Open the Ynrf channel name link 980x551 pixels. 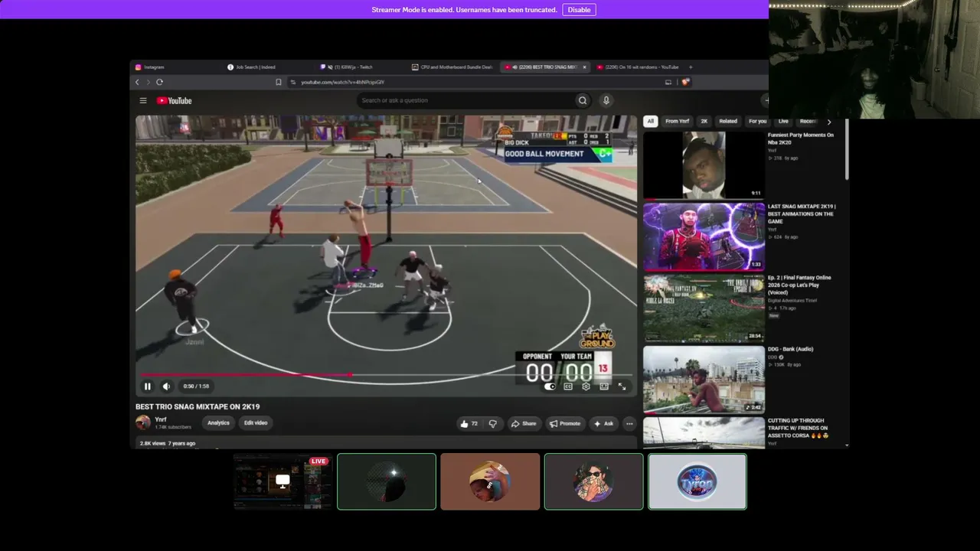(x=161, y=419)
